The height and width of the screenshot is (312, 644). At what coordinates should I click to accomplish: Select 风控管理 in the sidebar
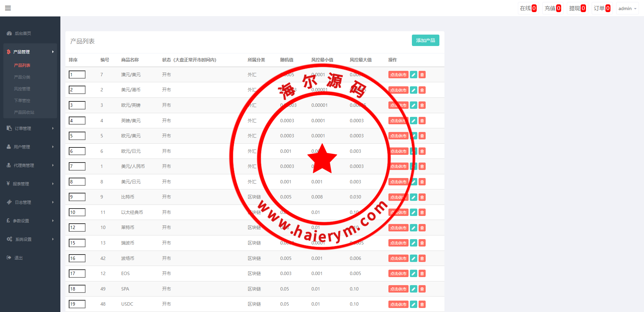(x=22, y=89)
